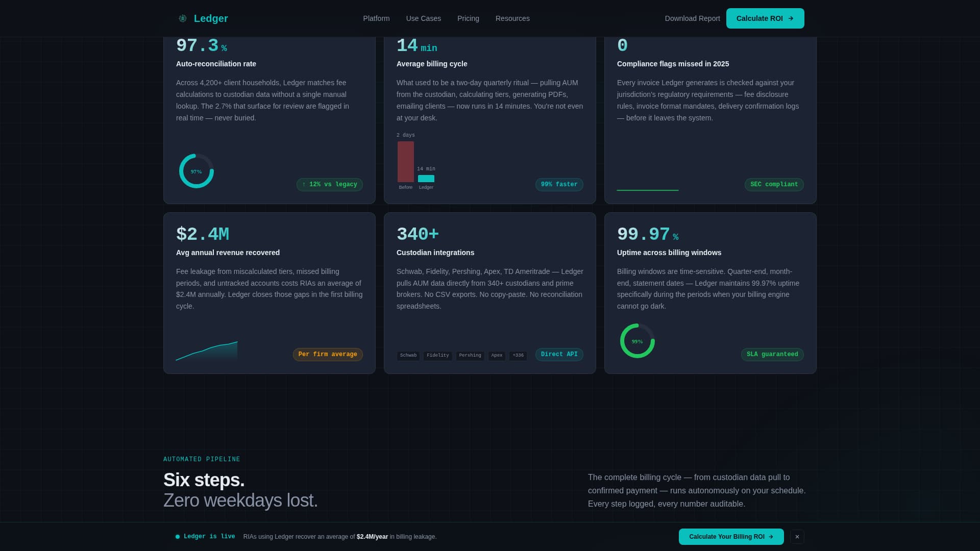Viewport: 980px width, 551px height.
Task: Click the 'Ledger is live' status indicator
Action: (205, 537)
